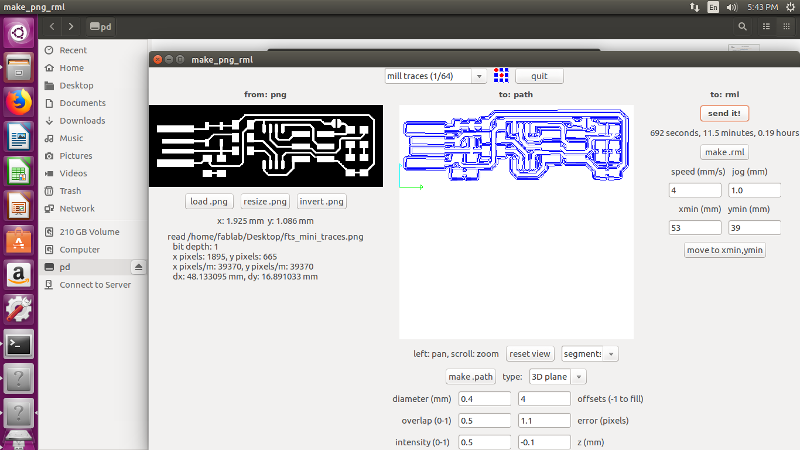Open System Settings from the dock

pos(19,310)
